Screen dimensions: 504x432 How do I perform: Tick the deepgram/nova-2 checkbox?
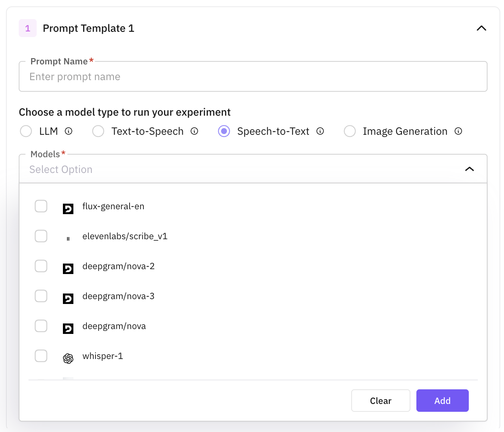(41, 266)
